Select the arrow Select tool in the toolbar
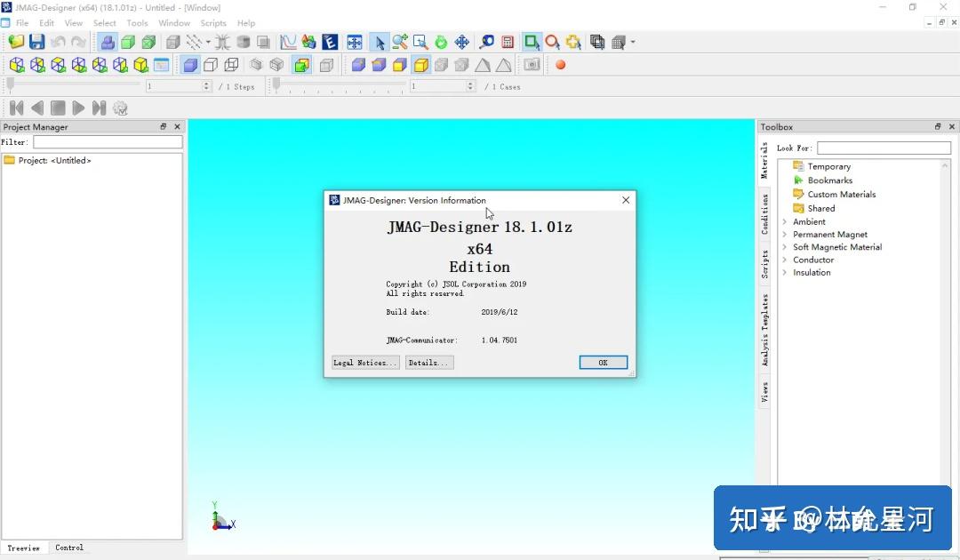The height and width of the screenshot is (560, 960). 380,42
